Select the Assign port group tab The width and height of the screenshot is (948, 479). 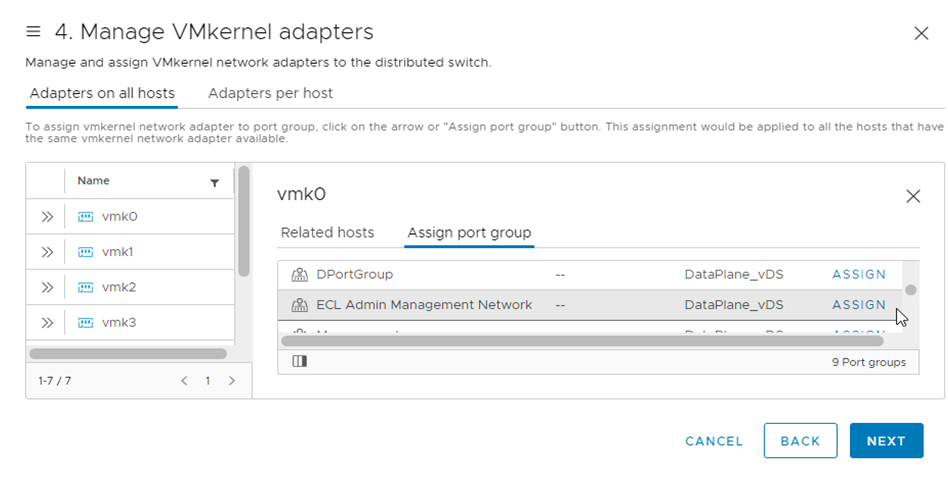click(469, 233)
